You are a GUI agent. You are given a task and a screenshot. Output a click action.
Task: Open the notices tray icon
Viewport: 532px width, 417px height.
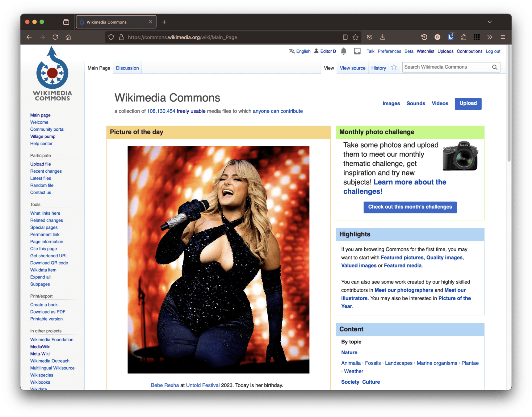click(357, 51)
